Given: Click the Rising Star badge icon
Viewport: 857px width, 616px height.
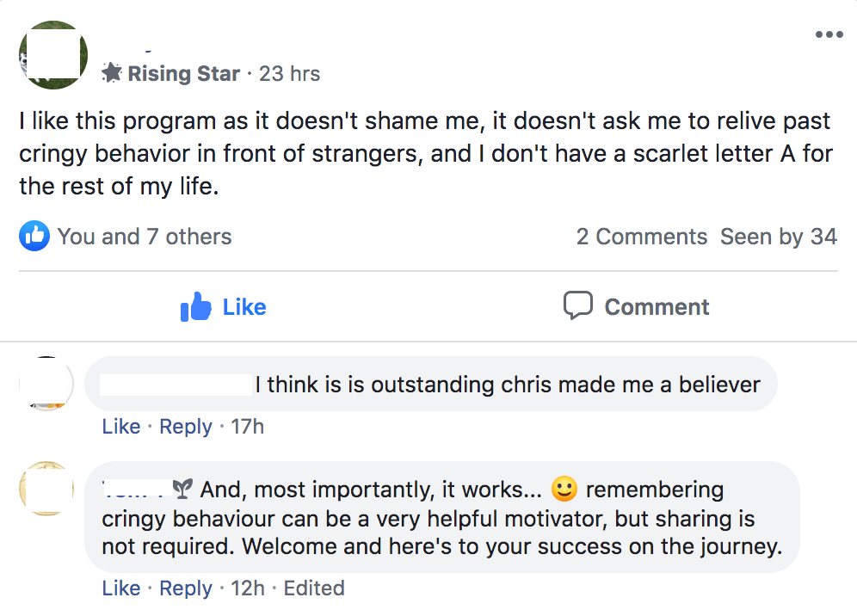Looking at the screenshot, I should click(112, 72).
